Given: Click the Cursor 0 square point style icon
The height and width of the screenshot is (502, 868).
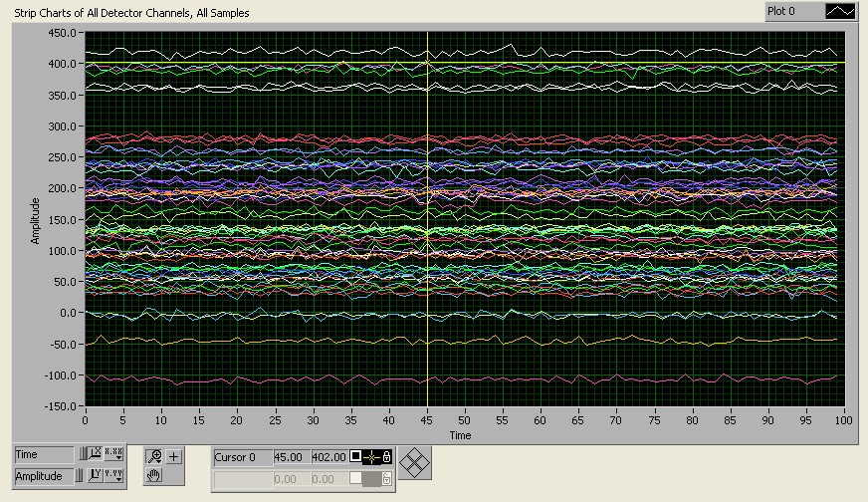Looking at the screenshot, I should (355, 457).
